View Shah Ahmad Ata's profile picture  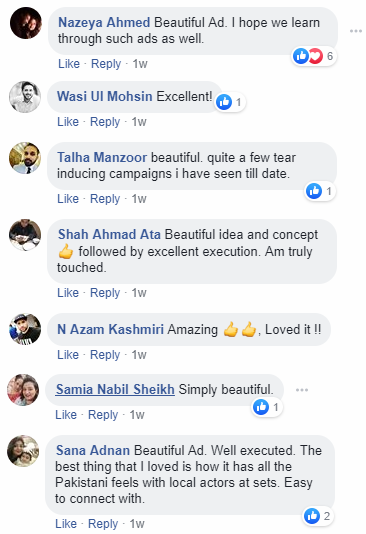(25, 235)
